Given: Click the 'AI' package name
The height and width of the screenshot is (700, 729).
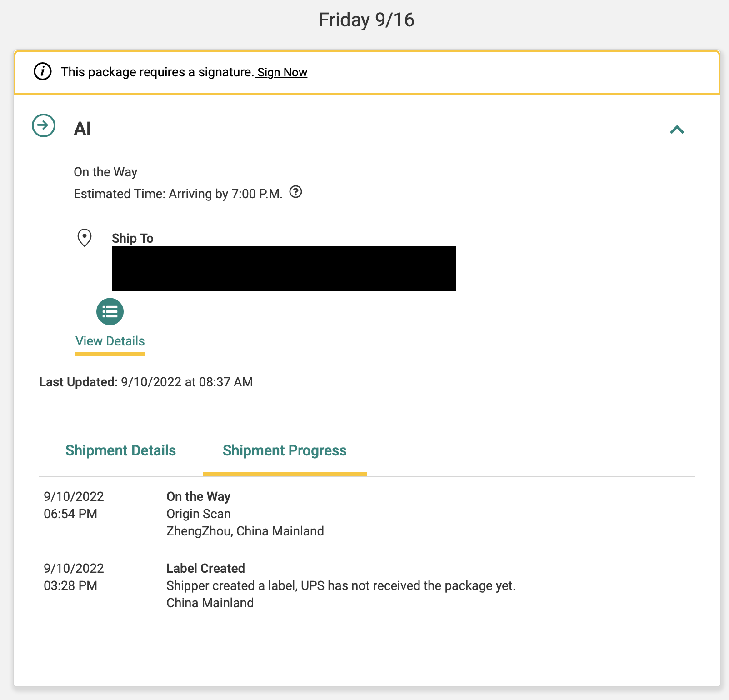Looking at the screenshot, I should 82,129.
